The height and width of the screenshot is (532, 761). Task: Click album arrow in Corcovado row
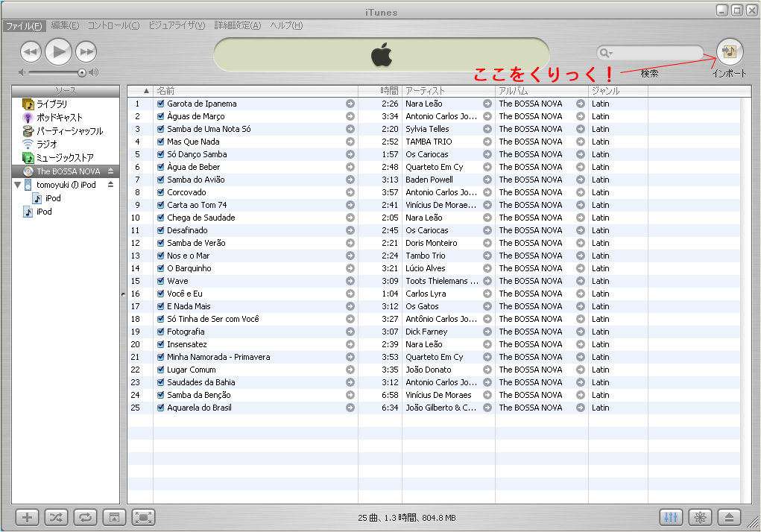(x=581, y=192)
